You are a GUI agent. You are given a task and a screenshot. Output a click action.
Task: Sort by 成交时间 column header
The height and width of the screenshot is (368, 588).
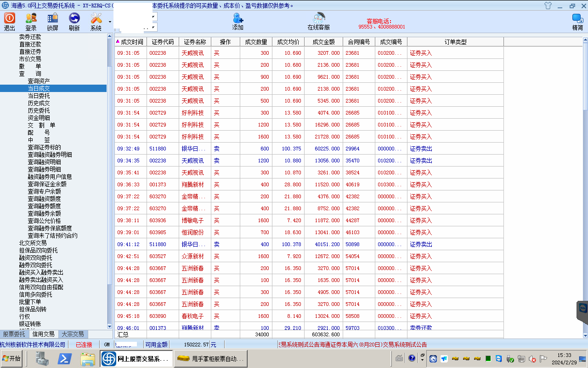pos(131,42)
